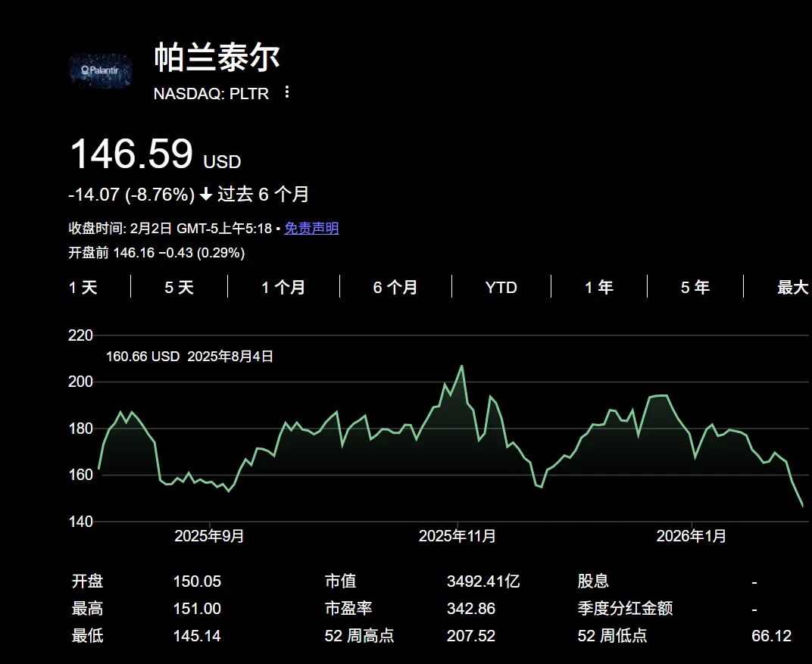Click the 2025年9月 x-axis label
This screenshot has height=664, width=812.
coord(209,536)
